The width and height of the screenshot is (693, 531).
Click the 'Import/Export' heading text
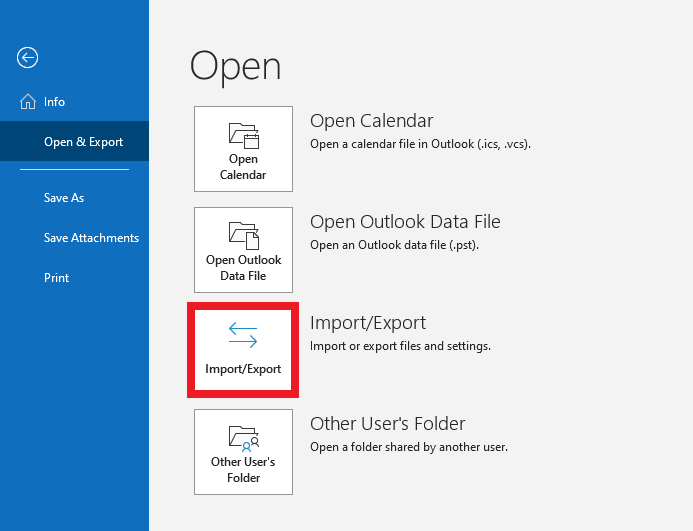368,323
